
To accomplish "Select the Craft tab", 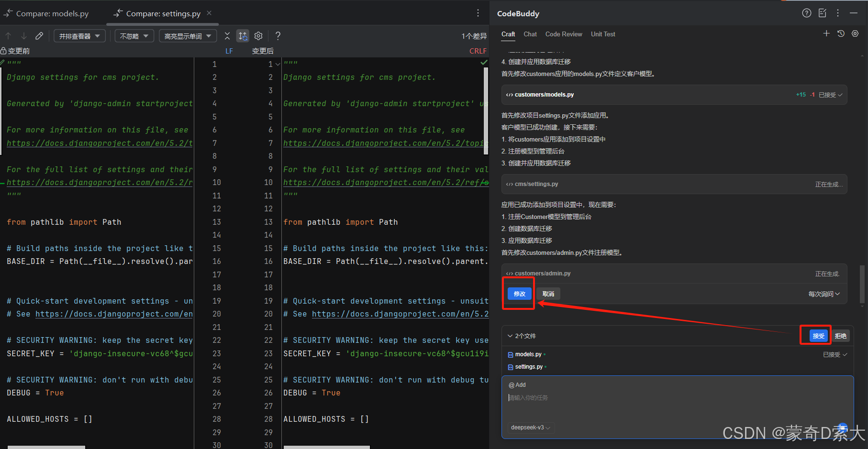I will (508, 34).
